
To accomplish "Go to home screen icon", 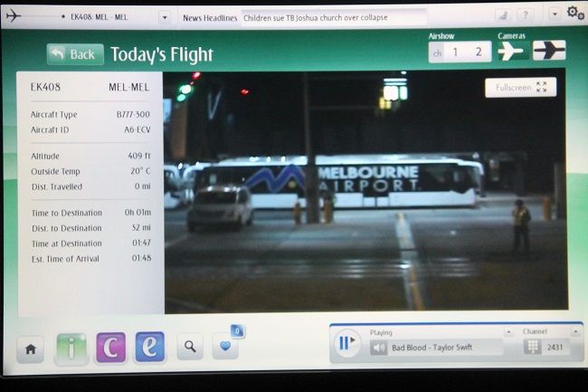I will [31, 349].
